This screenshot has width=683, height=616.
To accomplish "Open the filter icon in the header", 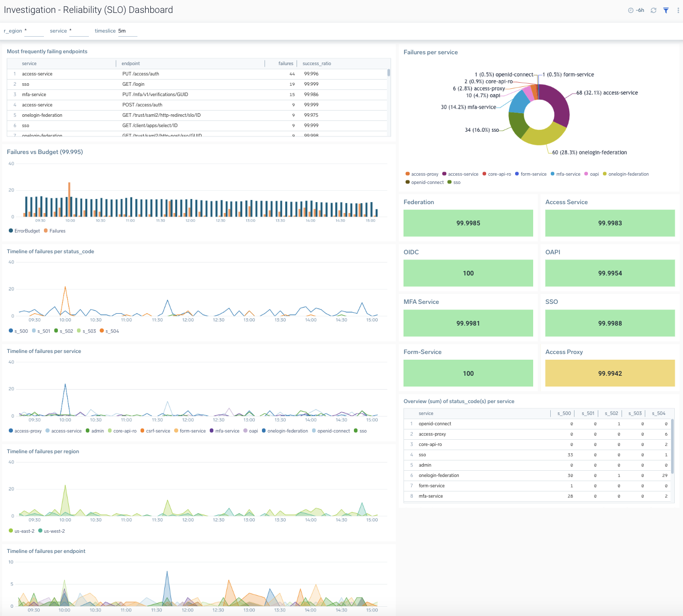I will 666,10.
